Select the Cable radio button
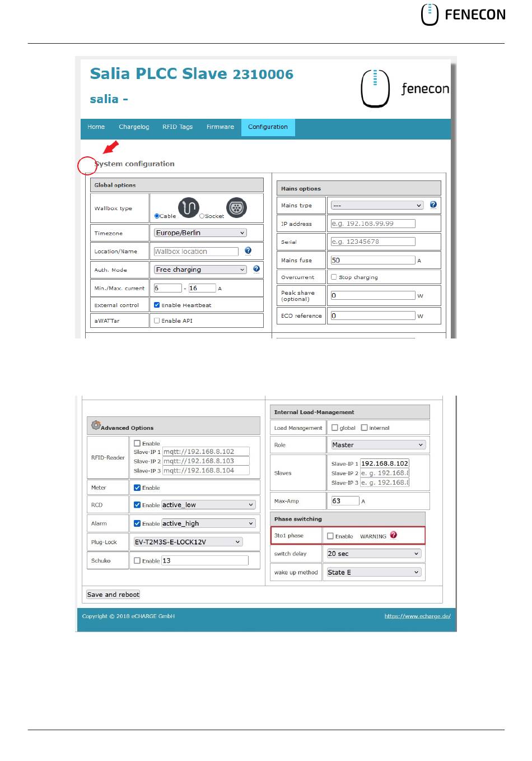 157,216
